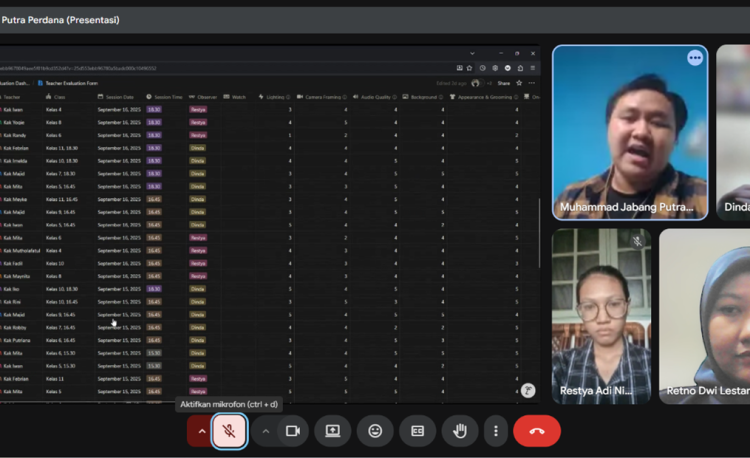Click the Audio Quality column header

tap(377, 97)
